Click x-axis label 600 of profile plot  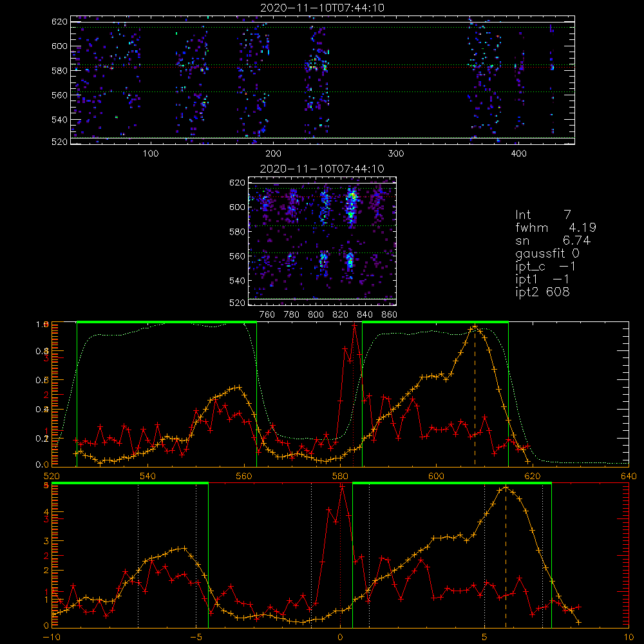[436, 476]
